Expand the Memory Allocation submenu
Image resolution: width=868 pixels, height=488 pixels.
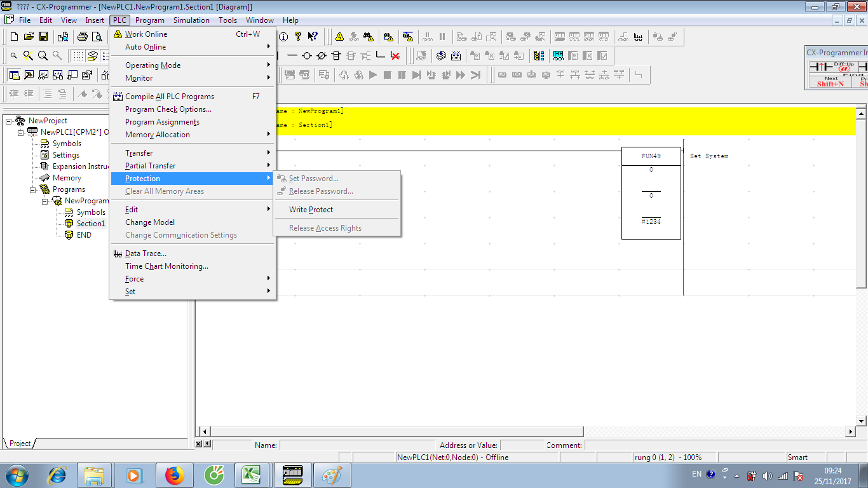[193, 135]
